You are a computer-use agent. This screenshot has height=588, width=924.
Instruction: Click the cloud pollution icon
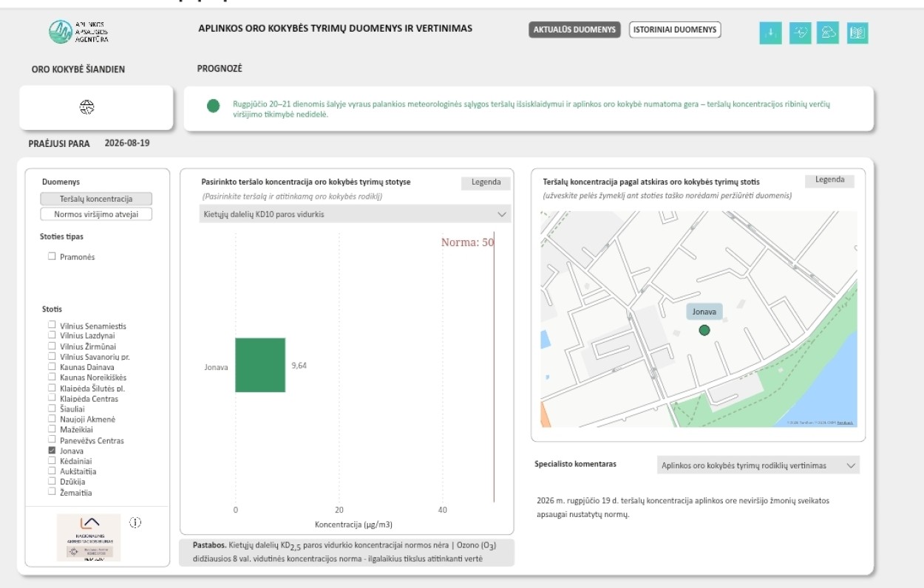tap(828, 33)
